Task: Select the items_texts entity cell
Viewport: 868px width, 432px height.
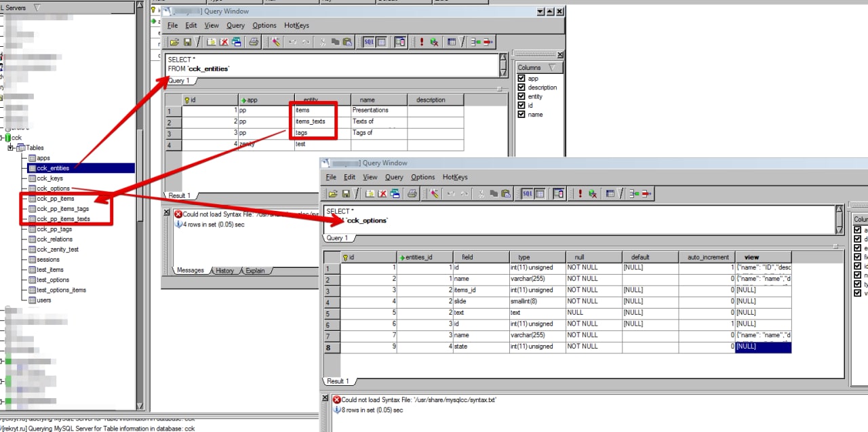Action: [x=323, y=121]
